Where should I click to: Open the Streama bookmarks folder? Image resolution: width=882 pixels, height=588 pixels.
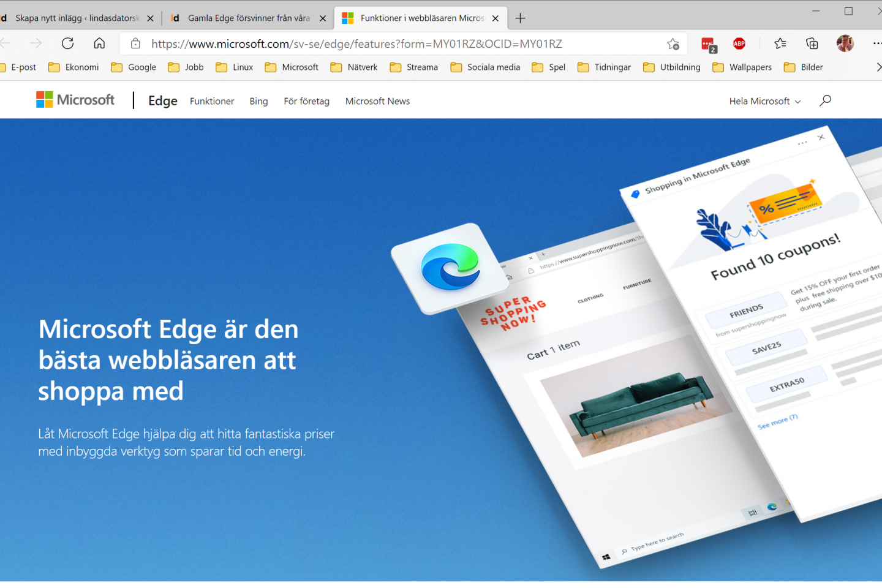(413, 67)
